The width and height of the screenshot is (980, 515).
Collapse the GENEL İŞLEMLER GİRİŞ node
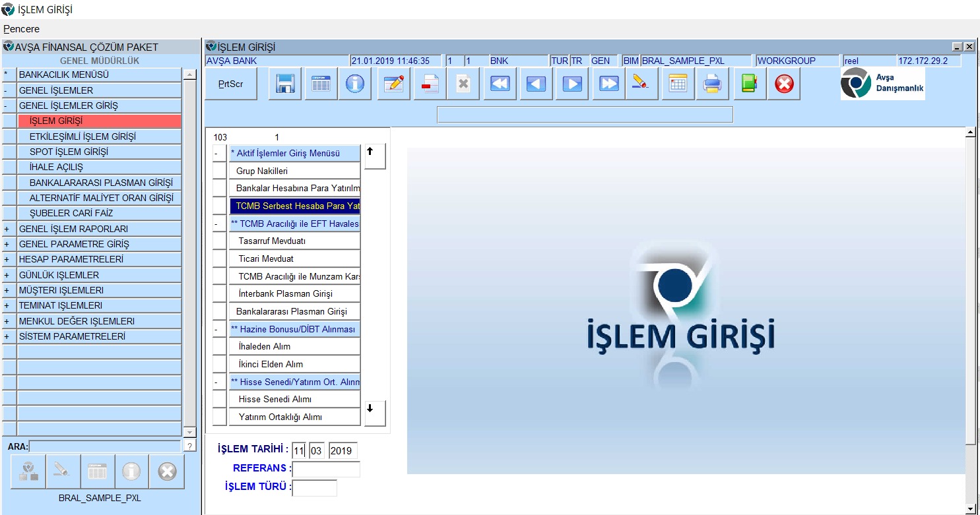[x=9, y=106]
